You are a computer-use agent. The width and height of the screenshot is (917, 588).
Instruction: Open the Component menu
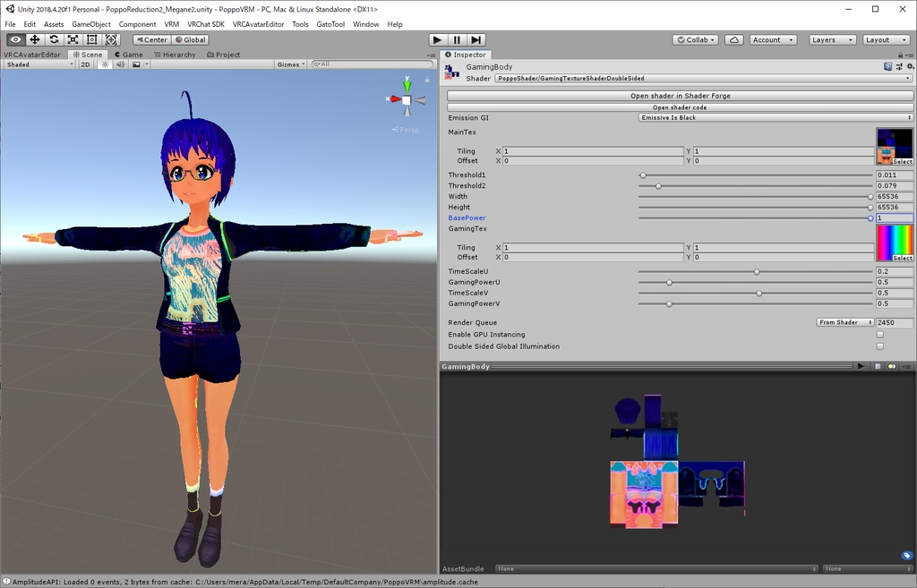pos(137,24)
